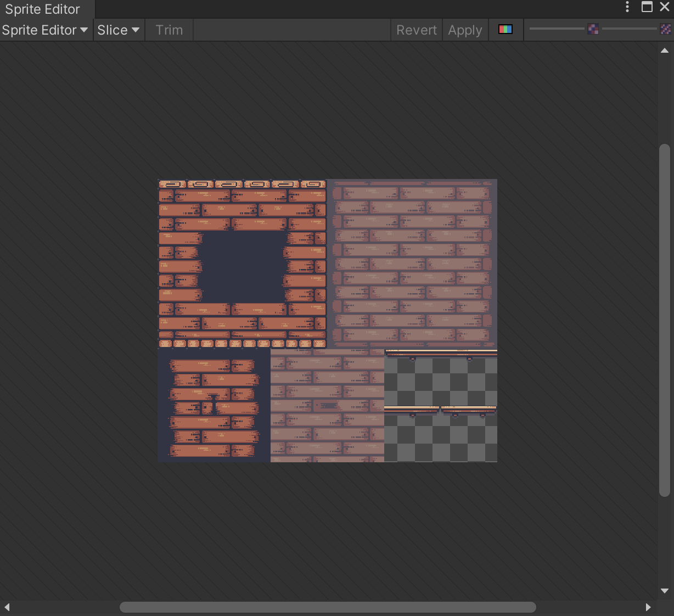
Task: Click the Revert button
Action: pos(417,30)
